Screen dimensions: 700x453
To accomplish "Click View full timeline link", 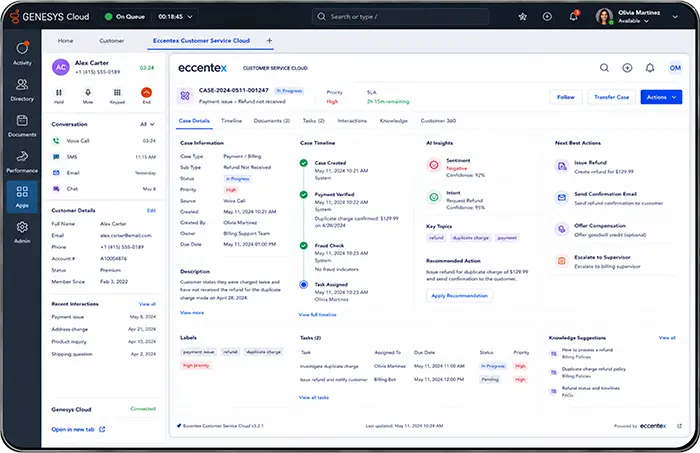I will pyautogui.click(x=317, y=315).
